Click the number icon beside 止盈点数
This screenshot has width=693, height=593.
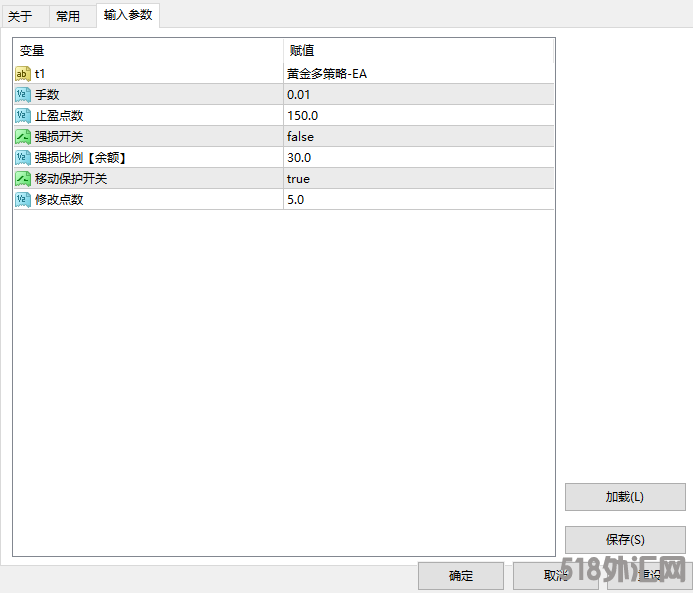(23, 116)
